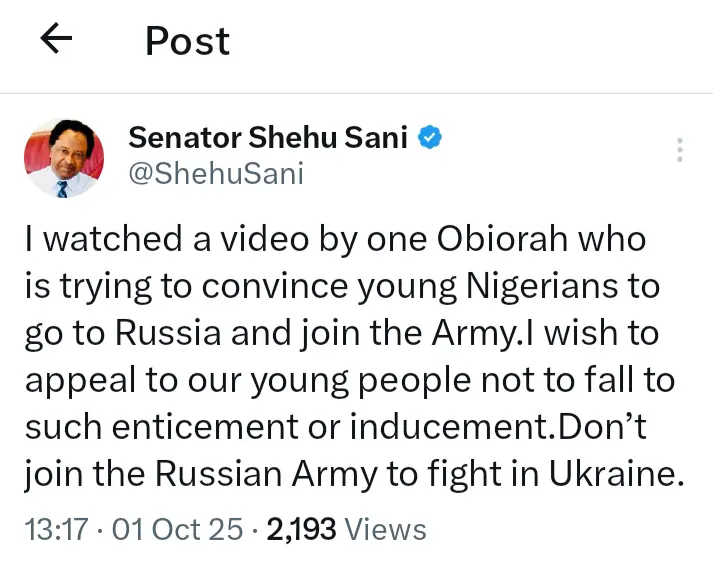This screenshot has width=713, height=570.
Task: Open the three-dot more options menu
Action: pos(680,150)
